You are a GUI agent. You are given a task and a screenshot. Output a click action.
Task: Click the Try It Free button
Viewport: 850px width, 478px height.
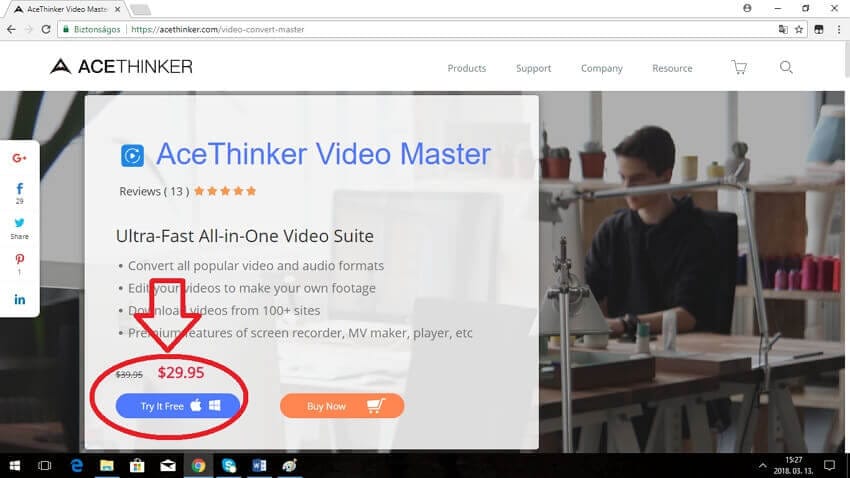[x=178, y=406]
